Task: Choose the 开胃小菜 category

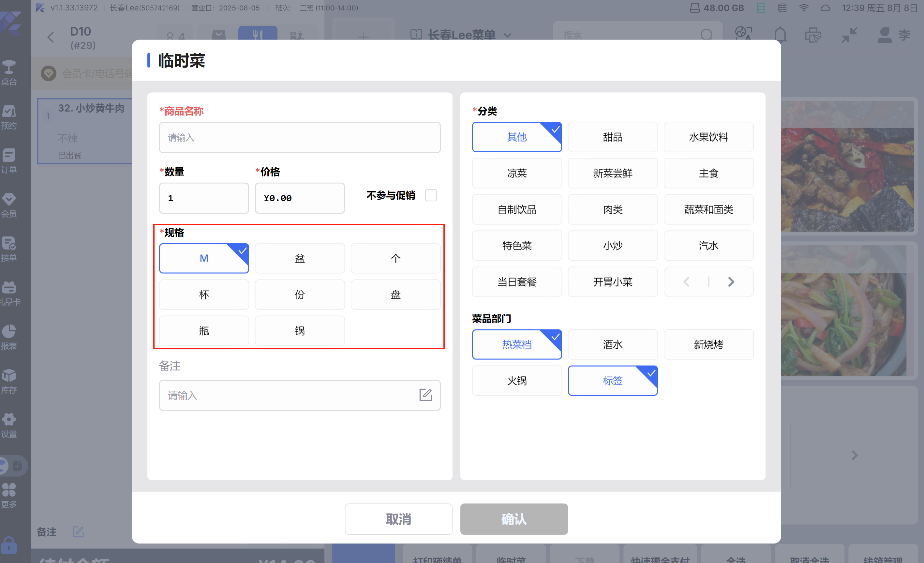Action: coord(613,282)
